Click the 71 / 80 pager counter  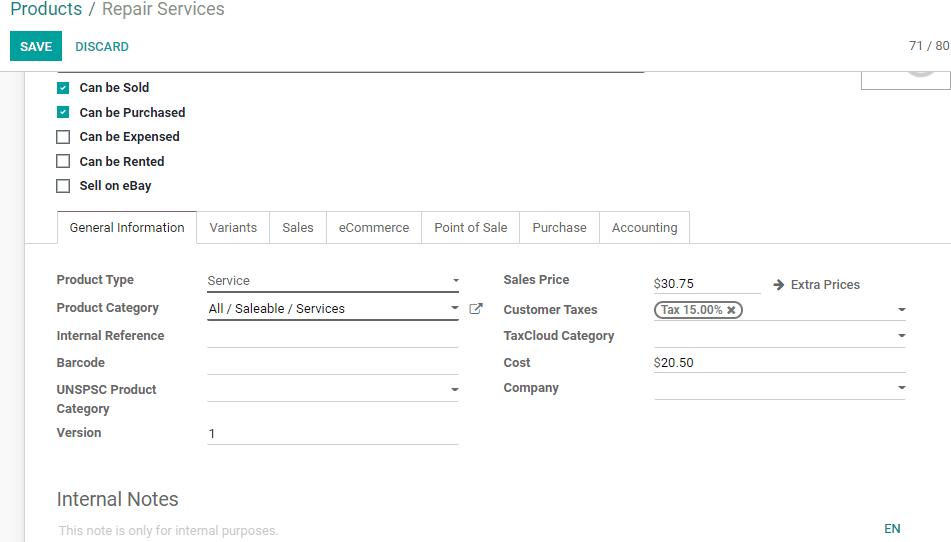point(929,46)
